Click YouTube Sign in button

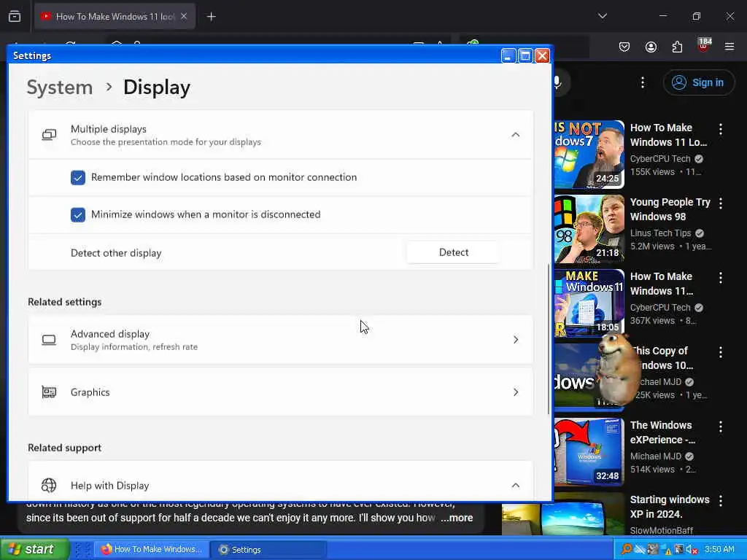tap(698, 82)
